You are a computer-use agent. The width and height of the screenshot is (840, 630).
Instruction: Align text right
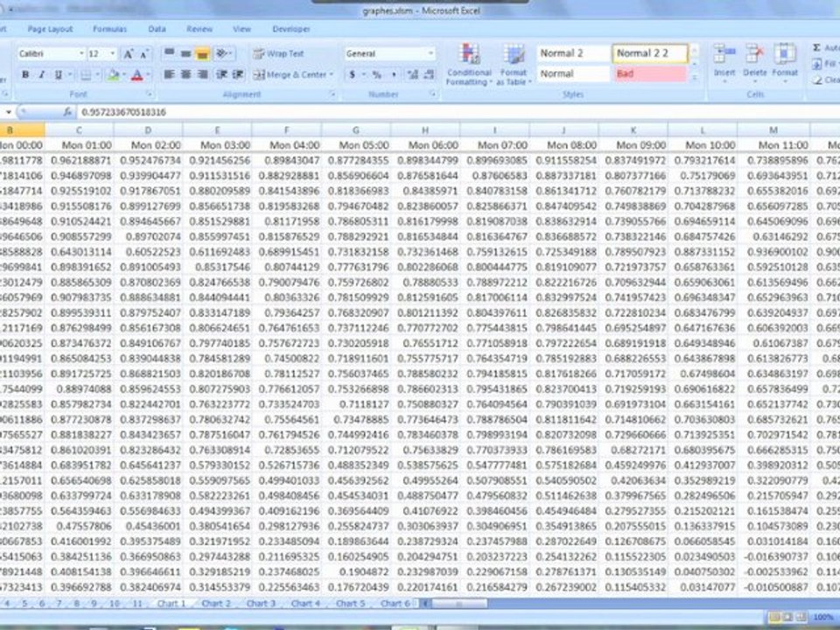coord(202,74)
